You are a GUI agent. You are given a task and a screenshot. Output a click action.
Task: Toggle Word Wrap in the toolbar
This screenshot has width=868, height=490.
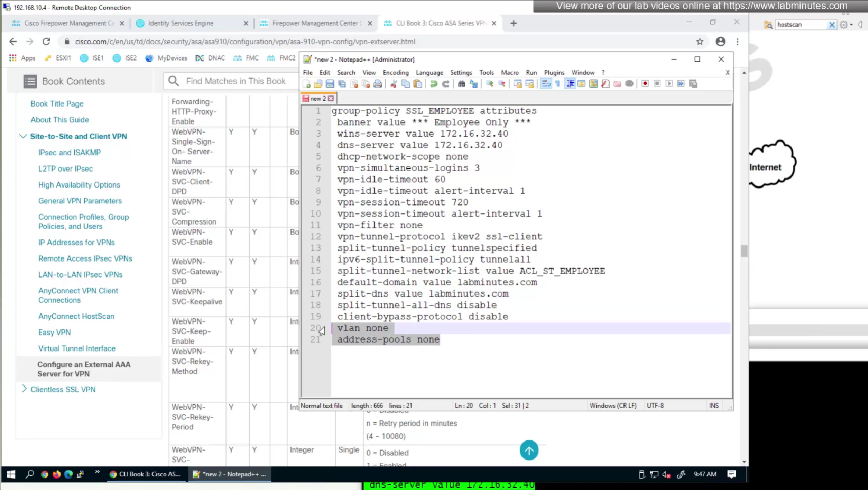pyautogui.click(x=546, y=84)
